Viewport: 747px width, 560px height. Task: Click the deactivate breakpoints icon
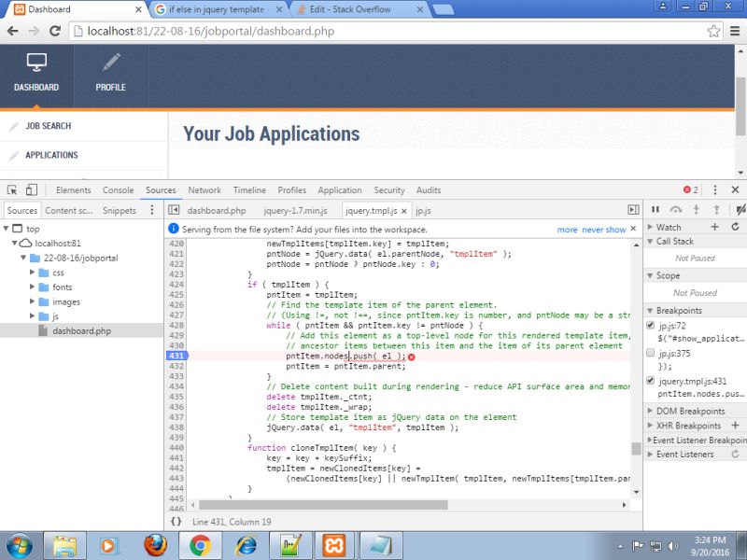point(740,209)
